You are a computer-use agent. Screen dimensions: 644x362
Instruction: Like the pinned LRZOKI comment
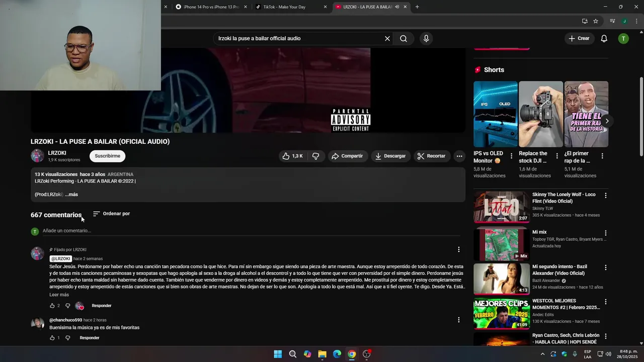point(52,306)
